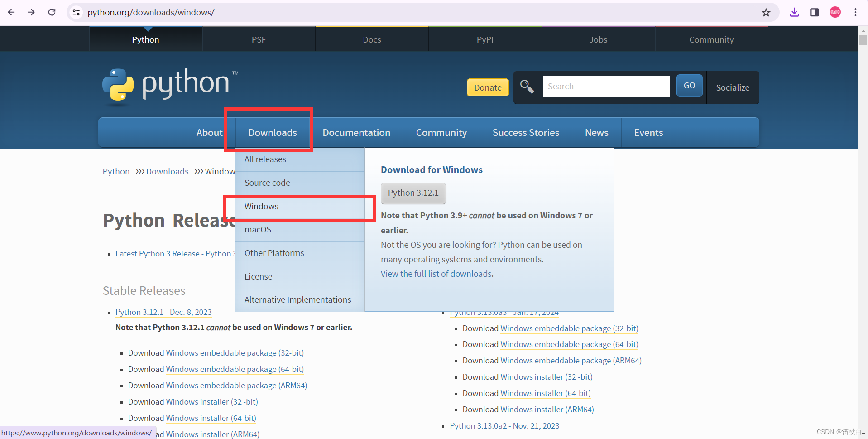
Task: Select the PSF top tab
Action: 259,39
